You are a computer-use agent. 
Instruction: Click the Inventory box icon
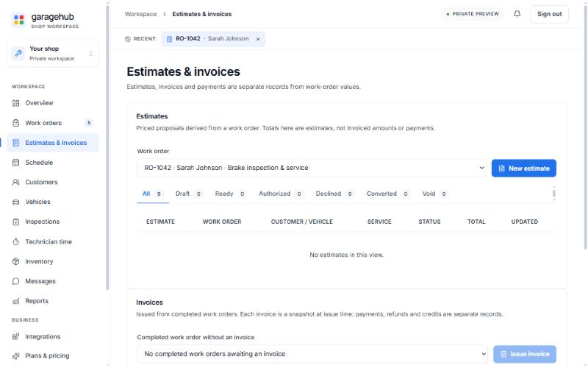(x=15, y=261)
